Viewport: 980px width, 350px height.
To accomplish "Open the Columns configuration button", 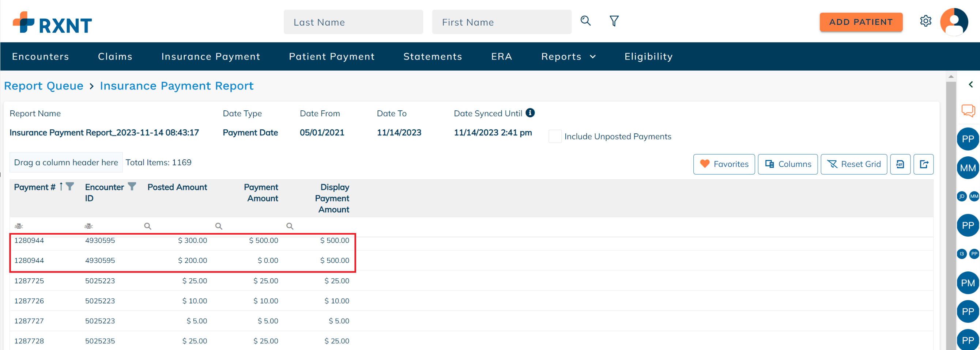I will click(788, 164).
